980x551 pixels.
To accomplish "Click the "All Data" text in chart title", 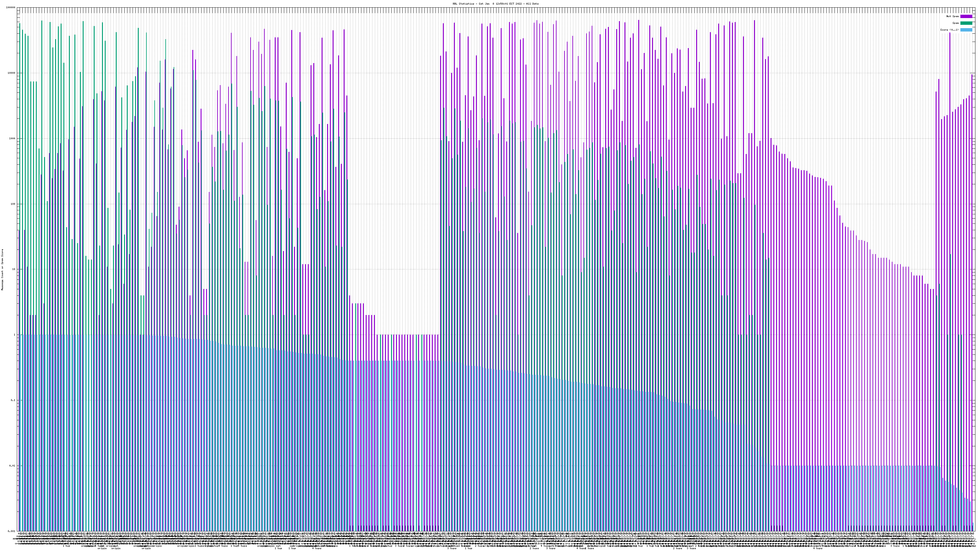I will pos(532,4).
